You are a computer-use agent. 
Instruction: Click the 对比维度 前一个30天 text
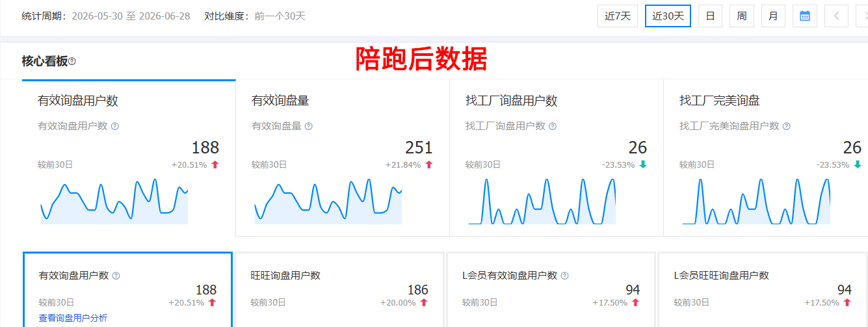pos(255,16)
